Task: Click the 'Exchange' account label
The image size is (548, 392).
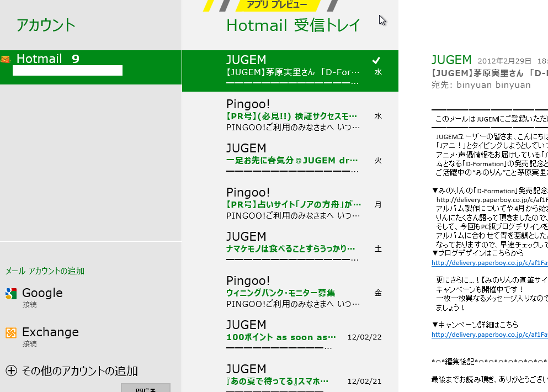Action: pos(50,332)
